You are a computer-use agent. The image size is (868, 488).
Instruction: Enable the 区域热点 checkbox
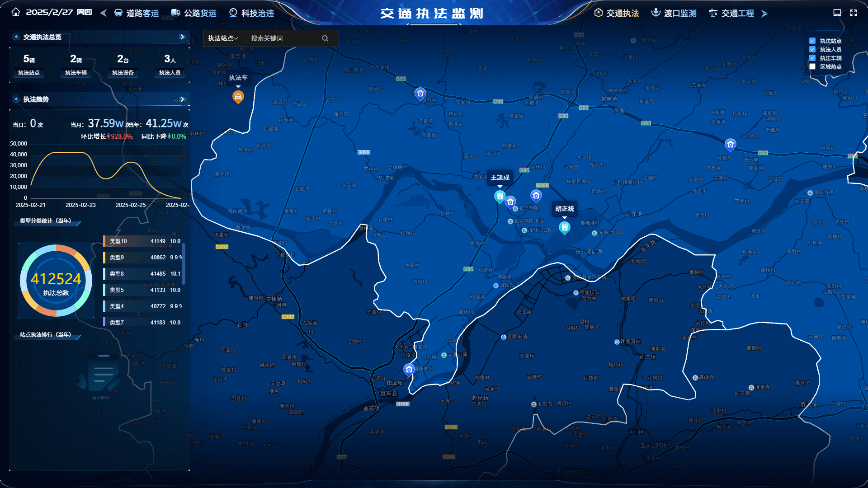[x=812, y=66]
